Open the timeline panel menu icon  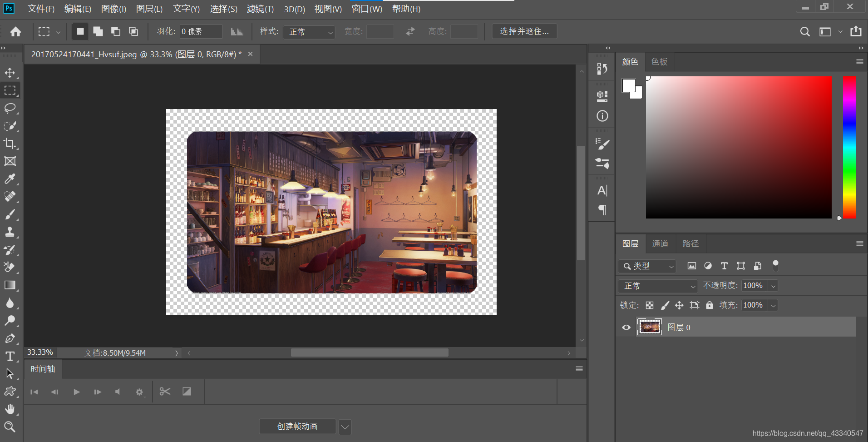pyautogui.click(x=579, y=369)
